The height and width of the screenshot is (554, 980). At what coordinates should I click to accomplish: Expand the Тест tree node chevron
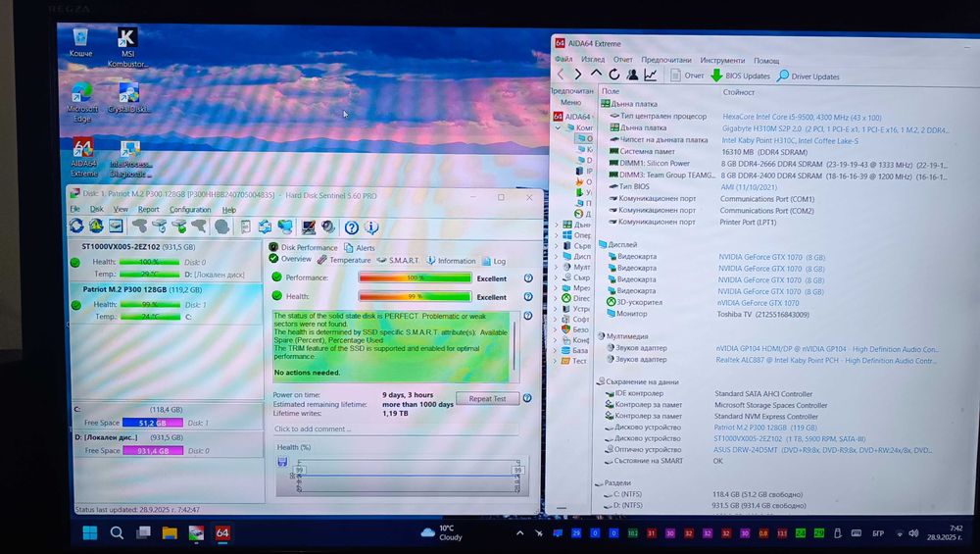tap(556, 361)
